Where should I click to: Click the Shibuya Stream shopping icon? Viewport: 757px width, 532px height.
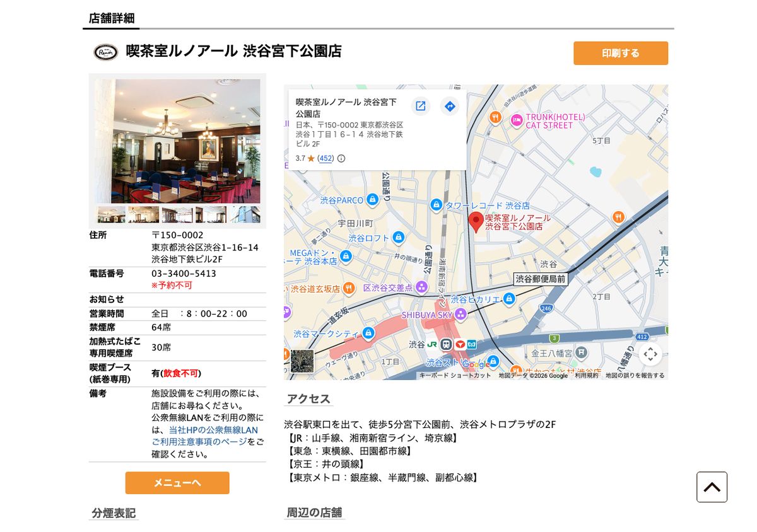click(494, 361)
